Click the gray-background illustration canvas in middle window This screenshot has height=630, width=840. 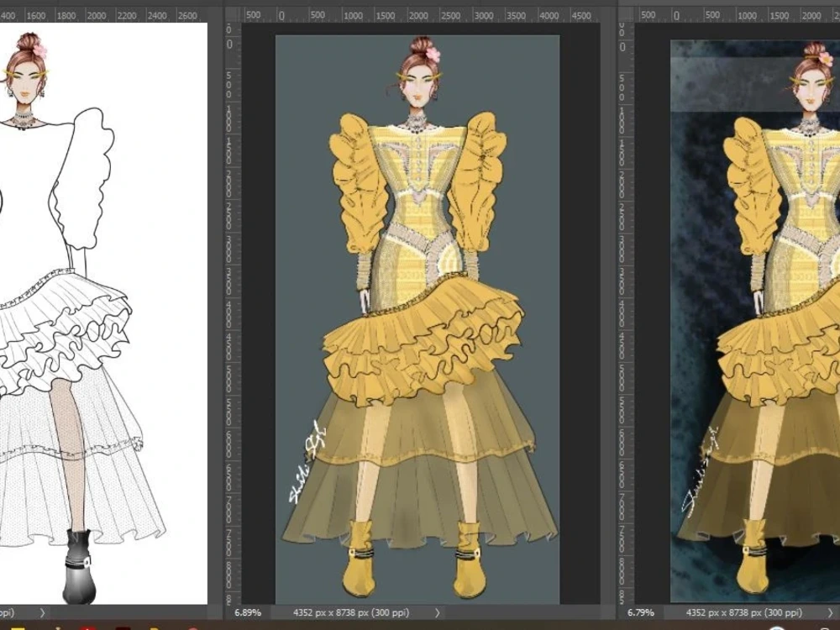click(x=417, y=319)
